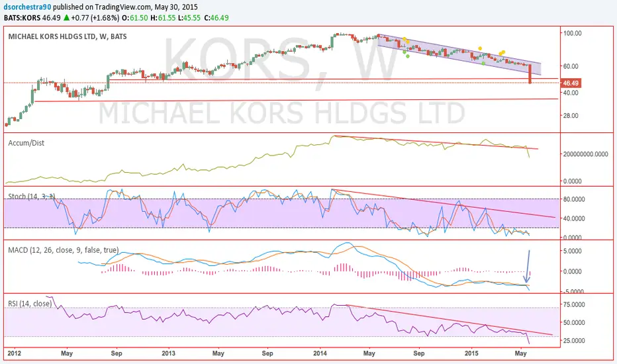Click the 28.00 price axis label
The height and width of the screenshot is (364, 617).
click(571, 115)
